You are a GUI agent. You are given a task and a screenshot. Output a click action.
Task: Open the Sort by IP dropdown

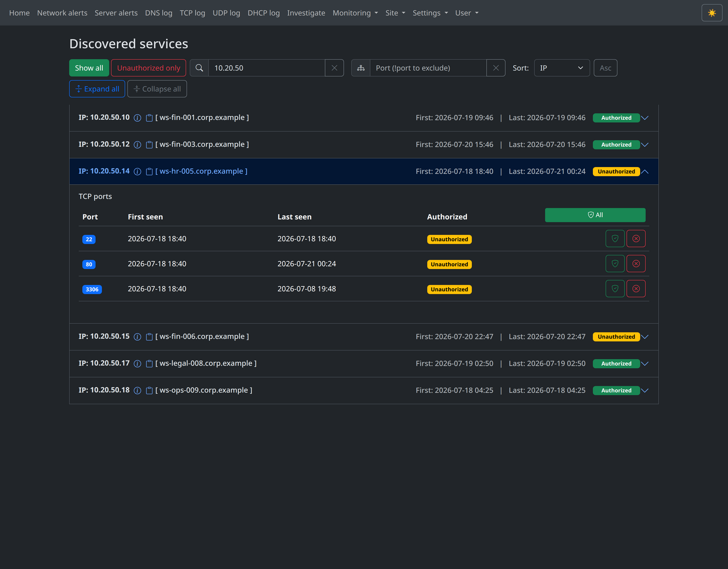[562, 68]
